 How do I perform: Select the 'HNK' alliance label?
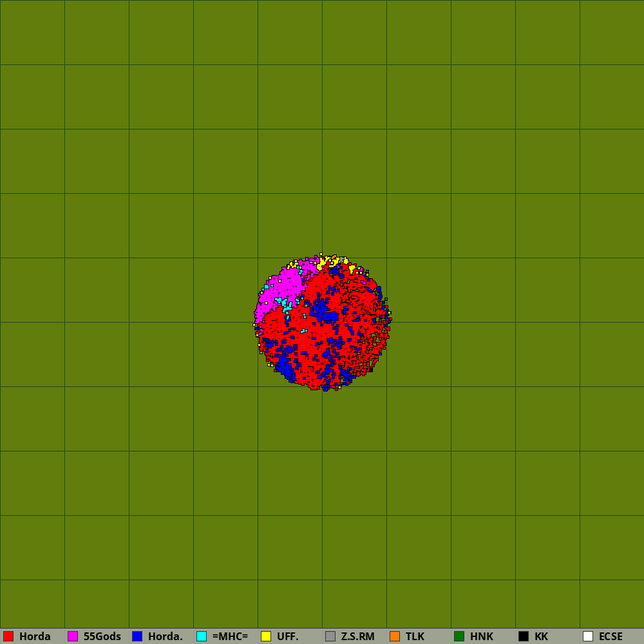(482, 637)
